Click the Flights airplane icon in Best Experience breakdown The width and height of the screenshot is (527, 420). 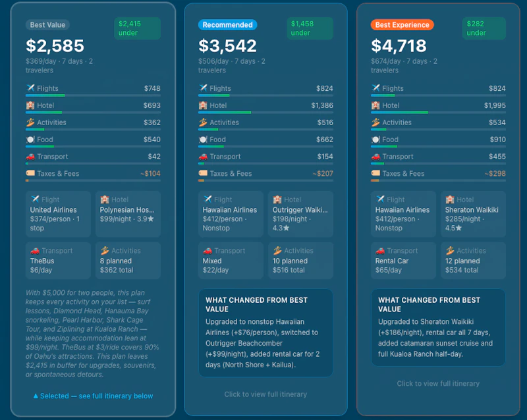pos(375,88)
